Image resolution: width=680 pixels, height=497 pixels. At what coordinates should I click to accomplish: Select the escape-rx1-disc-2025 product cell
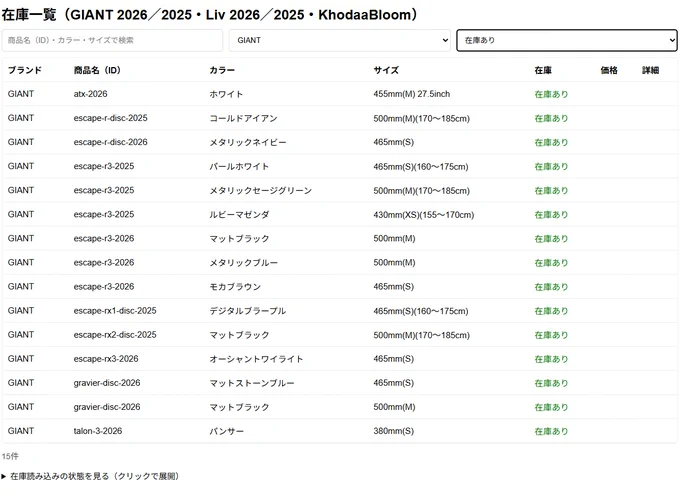(x=115, y=311)
